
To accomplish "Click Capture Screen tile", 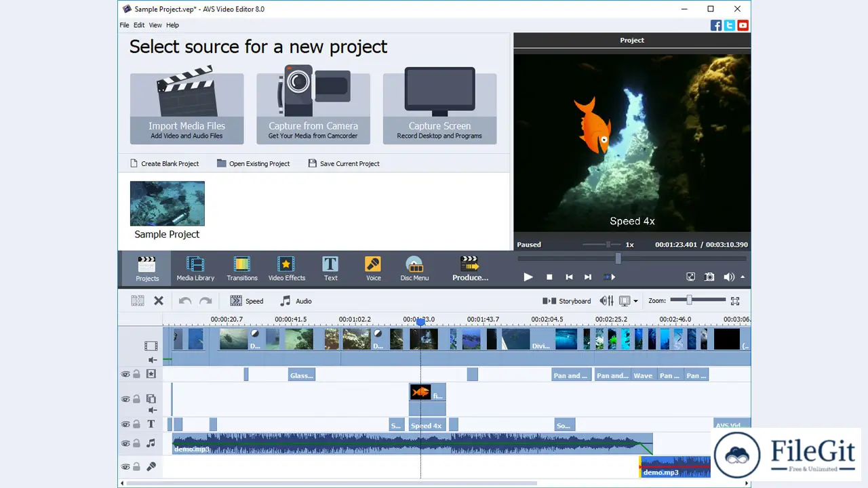I will pyautogui.click(x=439, y=108).
